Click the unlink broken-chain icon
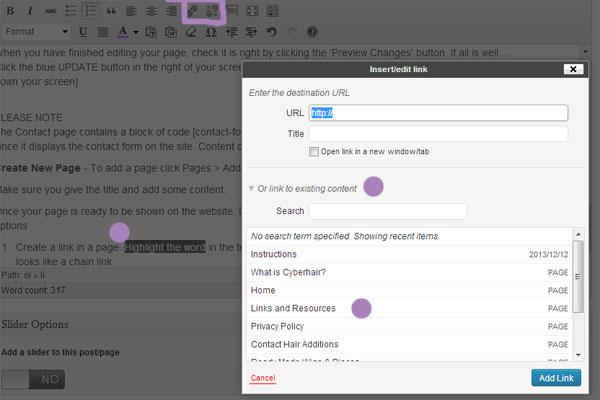 (212, 11)
